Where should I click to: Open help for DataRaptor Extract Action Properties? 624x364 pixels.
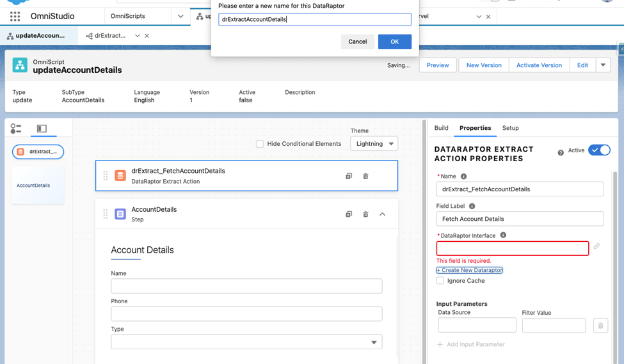pyautogui.click(x=561, y=153)
